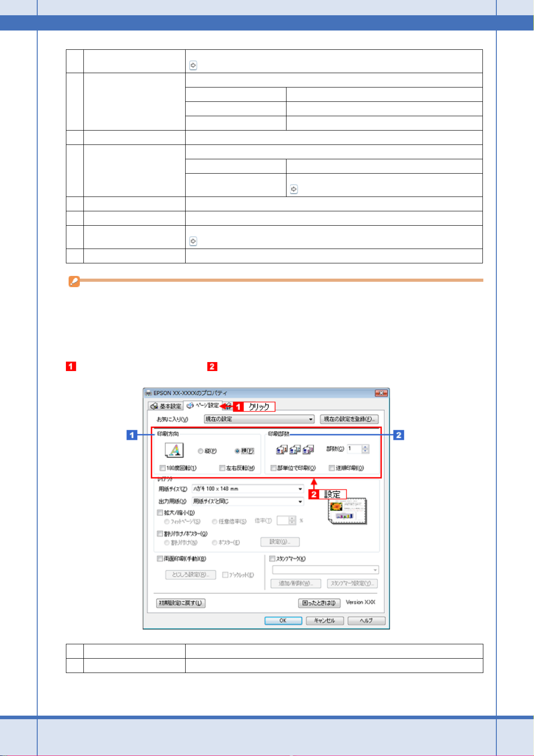Screen dimensions: 534x756
Task: Increase 部数 with the up spinner arrow
Action: (365, 447)
